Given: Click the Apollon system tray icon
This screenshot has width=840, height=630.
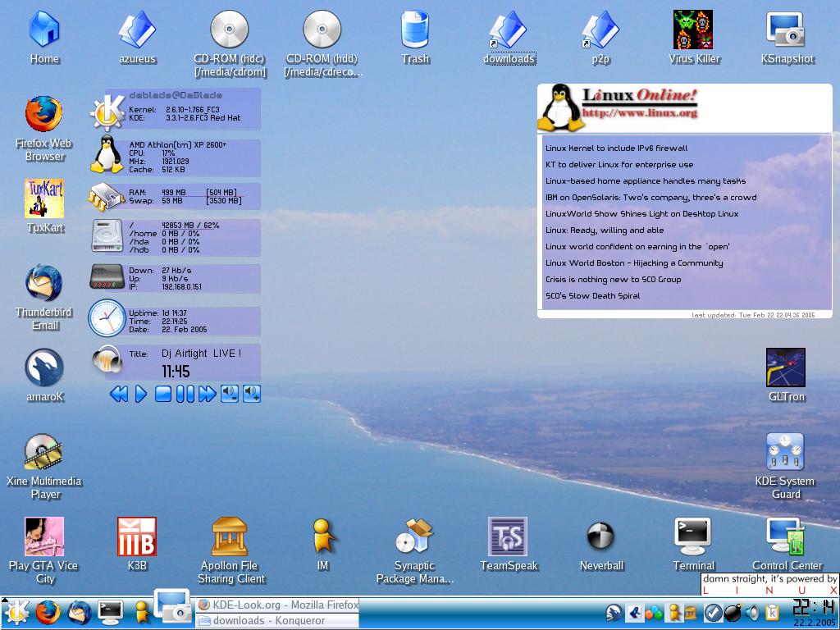Looking at the screenshot, I should (x=691, y=612).
